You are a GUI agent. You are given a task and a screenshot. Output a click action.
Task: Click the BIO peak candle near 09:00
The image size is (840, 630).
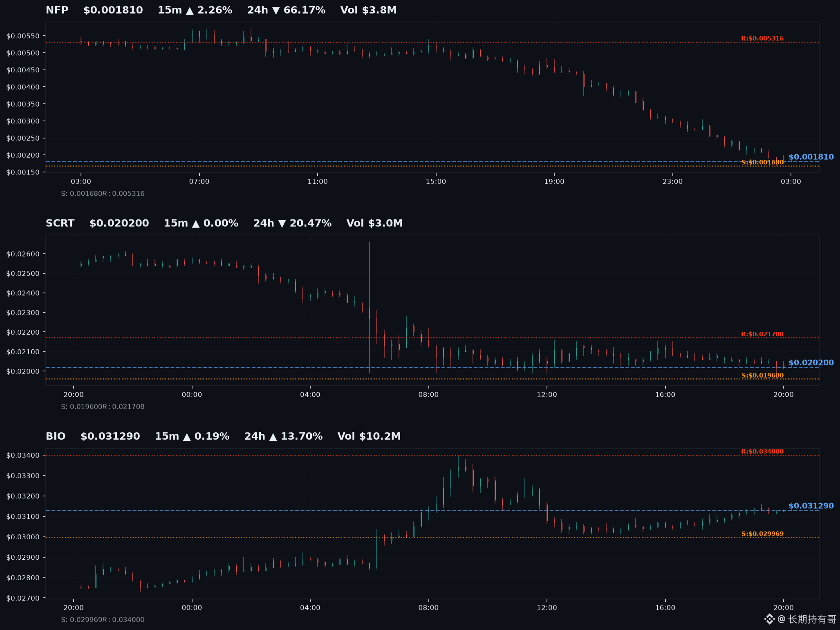coord(458,467)
